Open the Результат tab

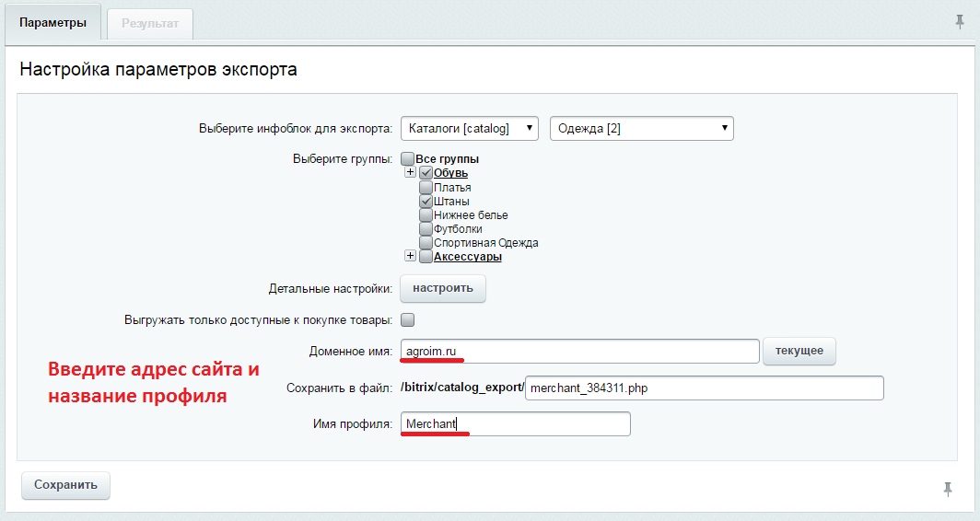(150, 24)
